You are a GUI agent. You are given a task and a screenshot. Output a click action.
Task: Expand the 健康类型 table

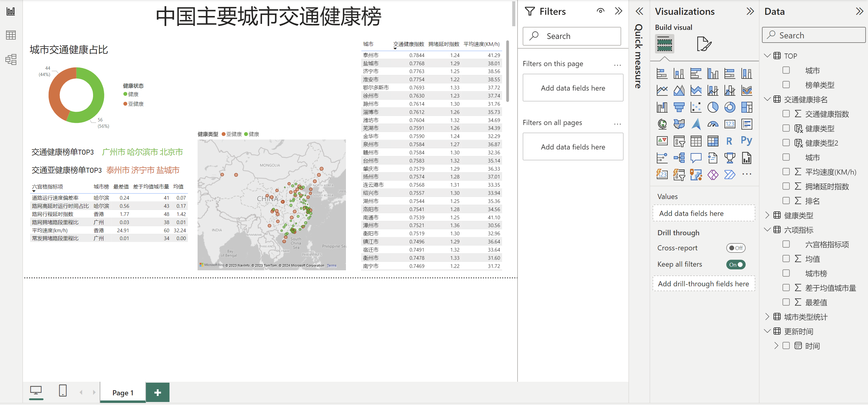pyautogui.click(x=767, y=215)
